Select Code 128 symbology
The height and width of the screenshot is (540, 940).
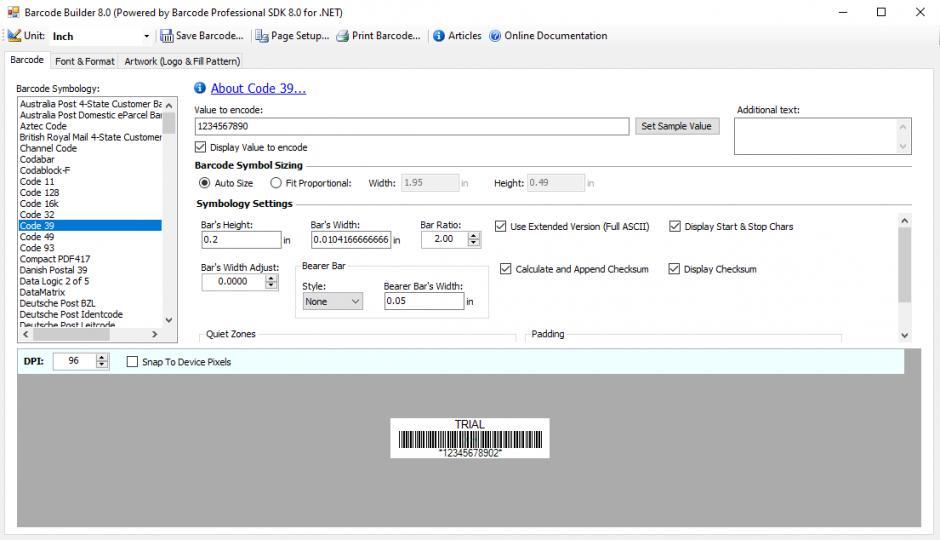(x=40, y=192)
